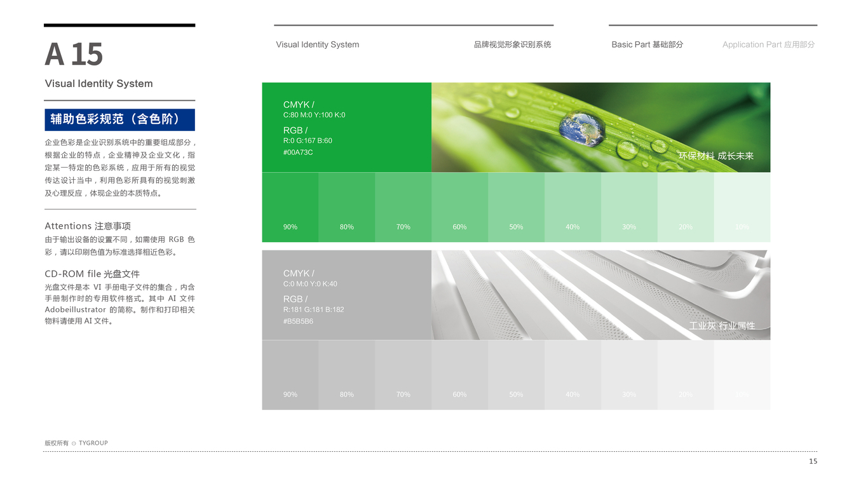Viewport: 868px width, 488px height.
Task: Click the '环保材料 成长未来' caption
Action: [x=716, y=156]
